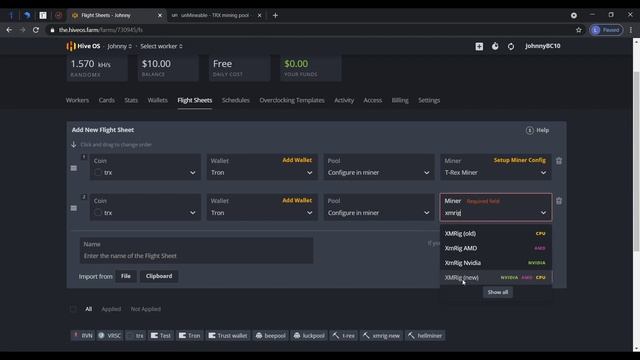Switch to the Workers tab

tap(77, 100)
